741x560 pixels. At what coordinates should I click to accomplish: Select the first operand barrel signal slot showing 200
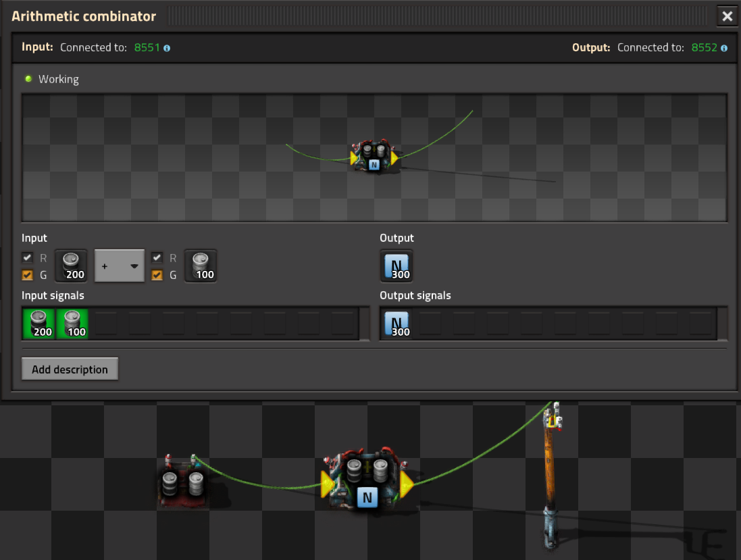[72, 266]
